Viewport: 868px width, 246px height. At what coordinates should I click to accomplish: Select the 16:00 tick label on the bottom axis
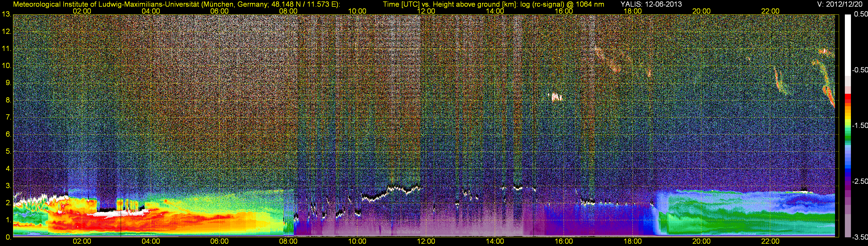point(564,241)
